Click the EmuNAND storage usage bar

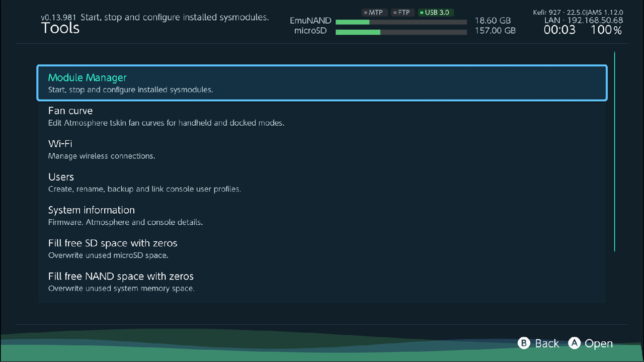401,22
